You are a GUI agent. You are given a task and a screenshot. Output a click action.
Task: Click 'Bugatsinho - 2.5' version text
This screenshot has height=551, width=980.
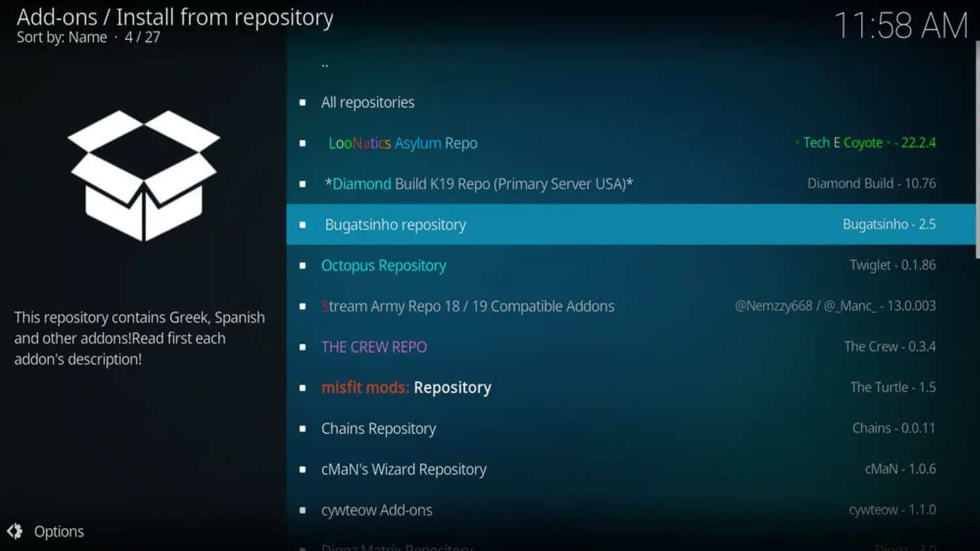[x=889, y=224]
